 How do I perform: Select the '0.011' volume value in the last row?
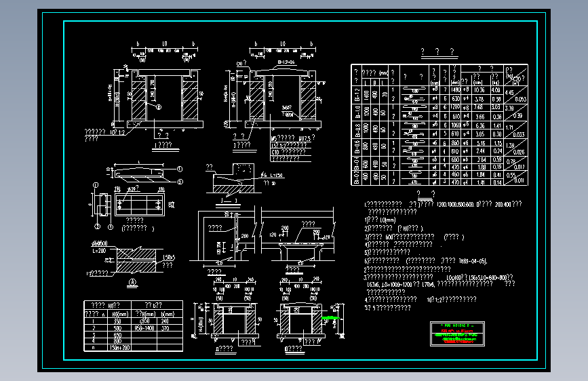[519, 181]
